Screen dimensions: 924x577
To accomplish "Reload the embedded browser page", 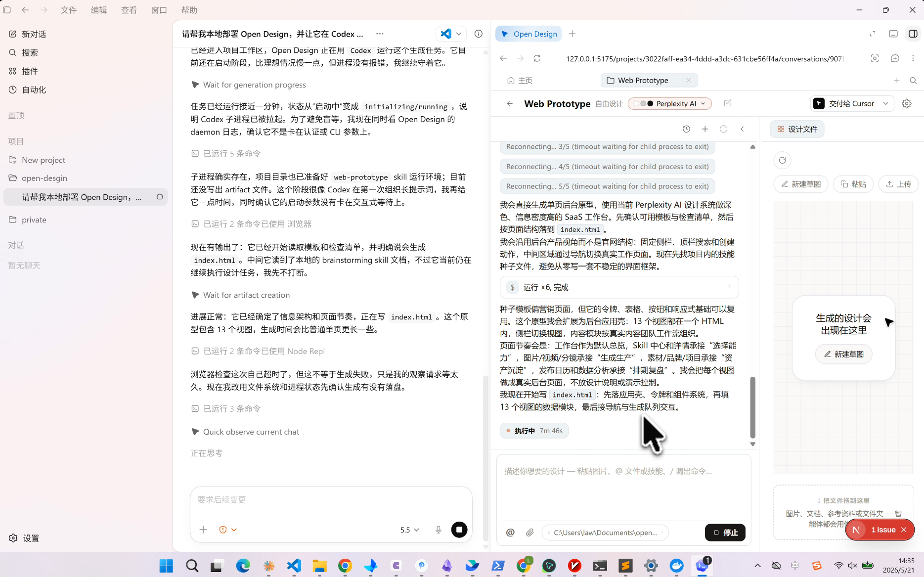I will pos(537,58).
